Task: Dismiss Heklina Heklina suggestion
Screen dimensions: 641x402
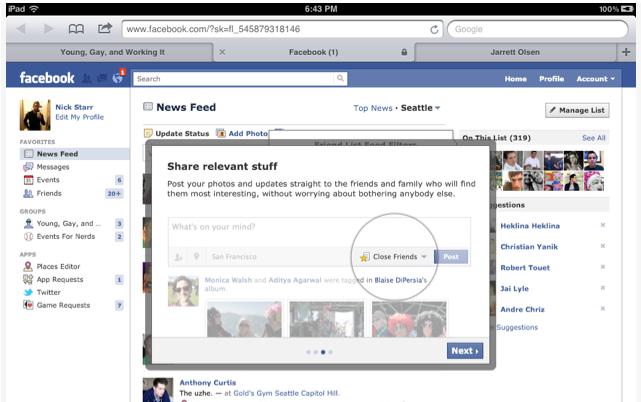Action: tap(603, 225)
